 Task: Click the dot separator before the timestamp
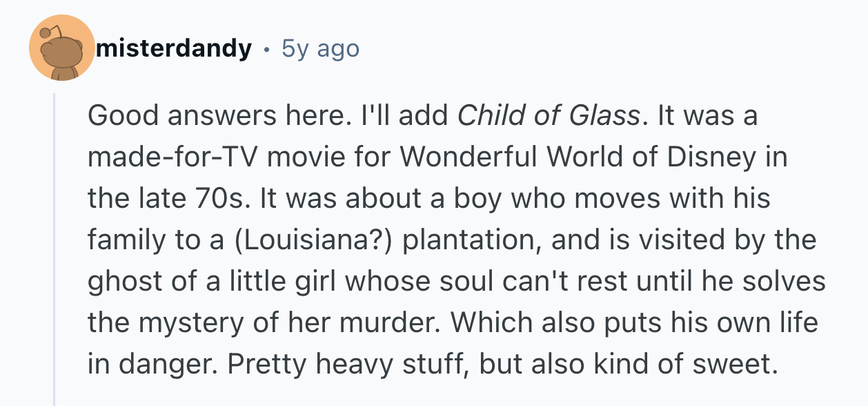click(x=266, y=50)
